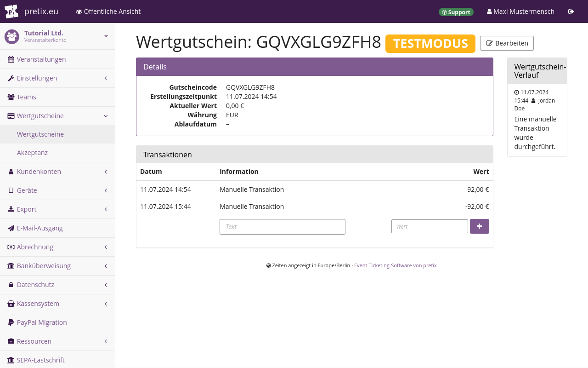Open the Wertgutscheine sub-item in sidebar
Image resolution: width=588 pixels, height=368 pixels.
[57, 134]
